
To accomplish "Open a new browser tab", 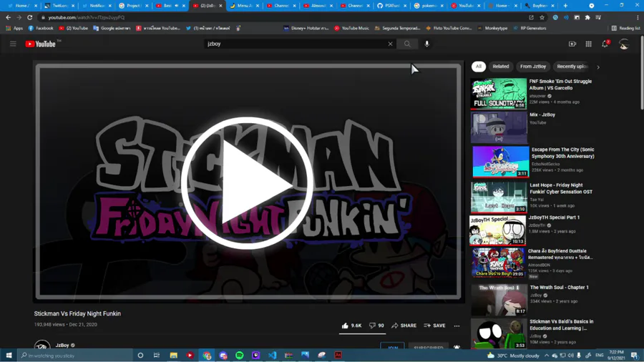I will pyautogui.click(x=565, y=6).
